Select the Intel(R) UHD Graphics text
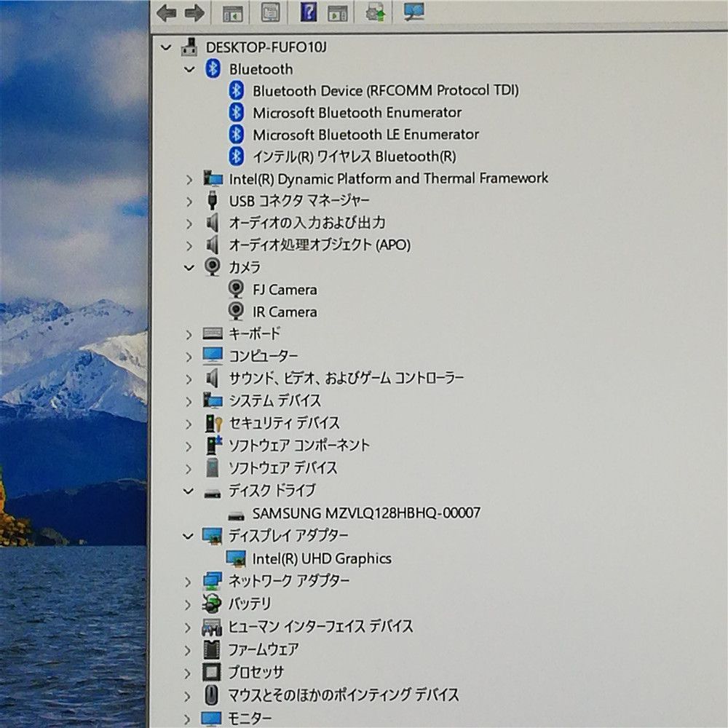Image resolution: width=728 pixels, height=728 pixels. pos(322,559)
